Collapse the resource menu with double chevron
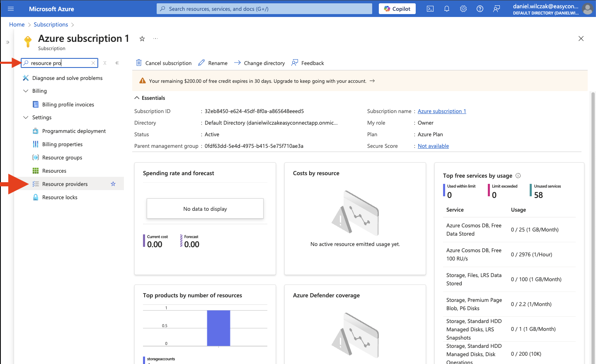This screenshot has width=596, height=364. point(117,63)
